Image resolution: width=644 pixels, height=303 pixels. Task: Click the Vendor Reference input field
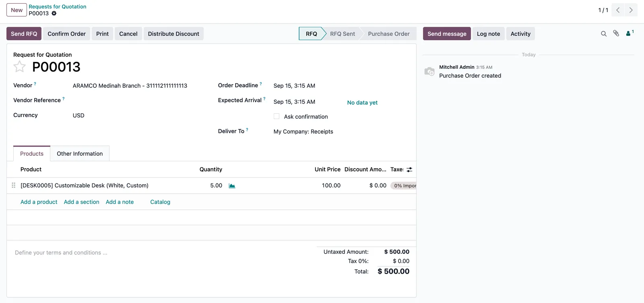click(x=140, y=101)
